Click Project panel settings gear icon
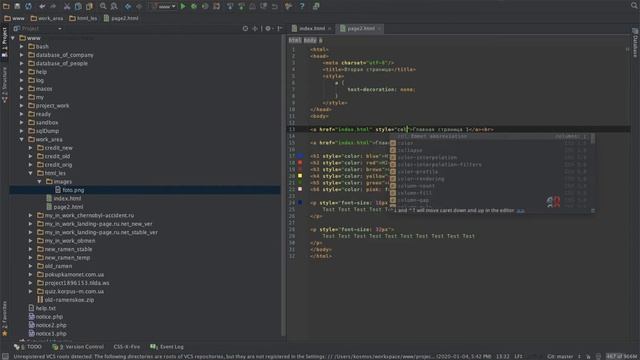This screenshot has height=360, width=640. click(x=268, y=29)
